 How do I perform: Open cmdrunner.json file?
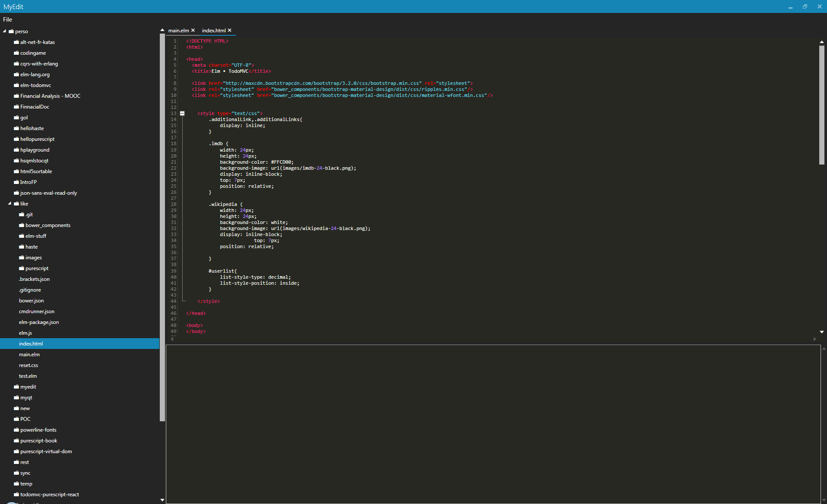tap(37, 311)
